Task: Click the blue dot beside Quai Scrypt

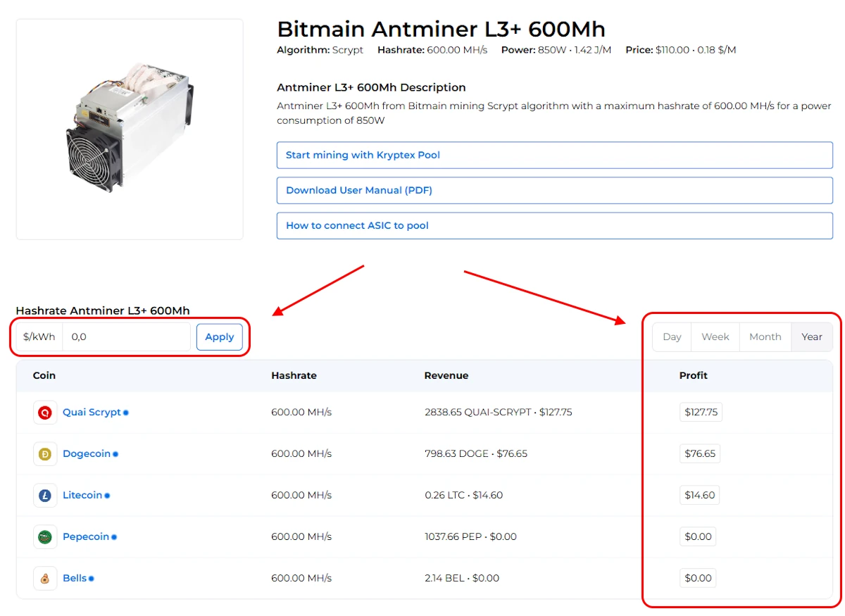Action: (x=126, y=413)
